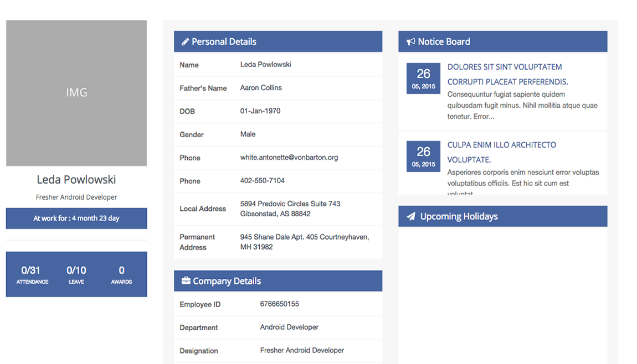Click the Local Address value in Personal Details
This screenshot has height=364, width=637.
290,209
